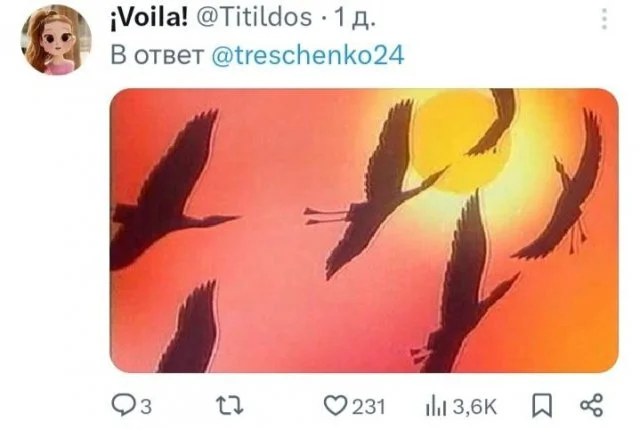Bookmark this tweet
640x429 pixels.
542,406
